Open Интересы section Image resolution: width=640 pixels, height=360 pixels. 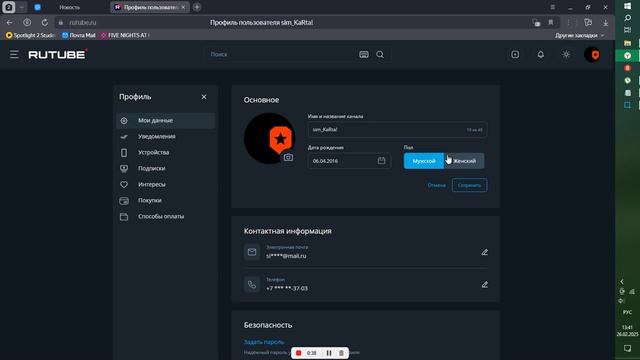click(165, 184)
